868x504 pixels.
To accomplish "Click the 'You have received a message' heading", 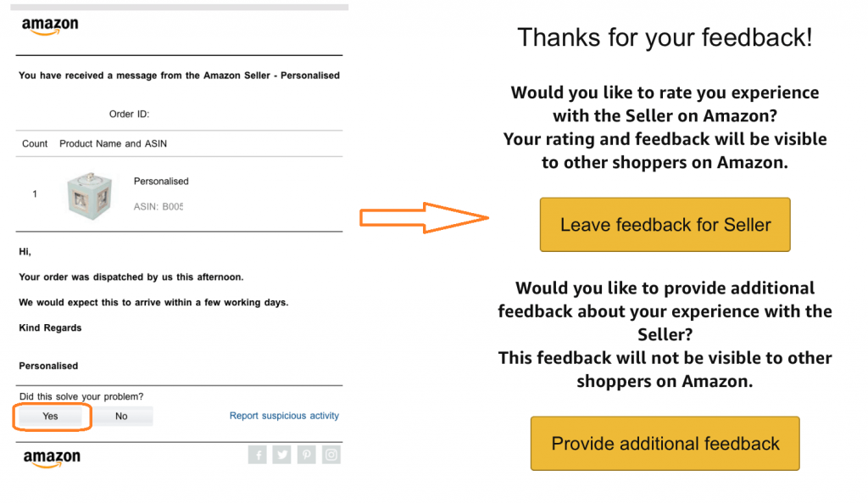I will 179,76.
